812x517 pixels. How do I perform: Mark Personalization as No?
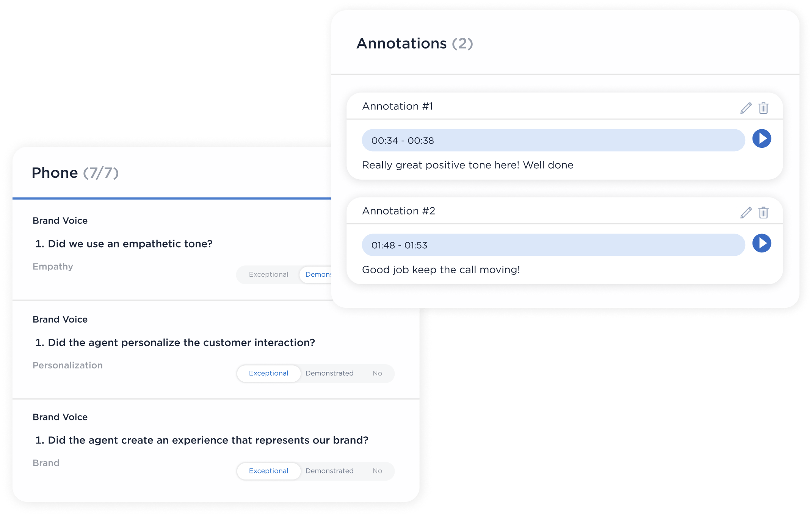377,373
